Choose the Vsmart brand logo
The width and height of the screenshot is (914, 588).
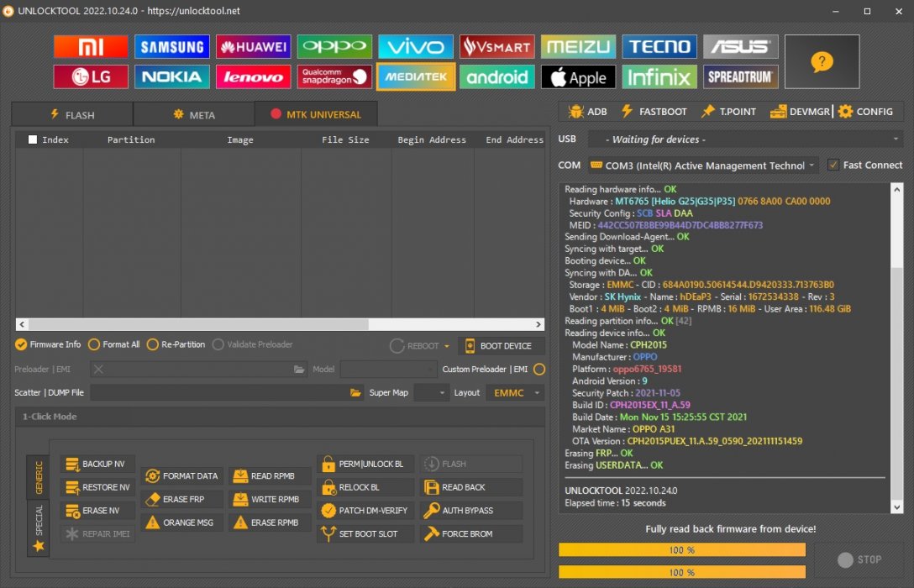point(496,47)
